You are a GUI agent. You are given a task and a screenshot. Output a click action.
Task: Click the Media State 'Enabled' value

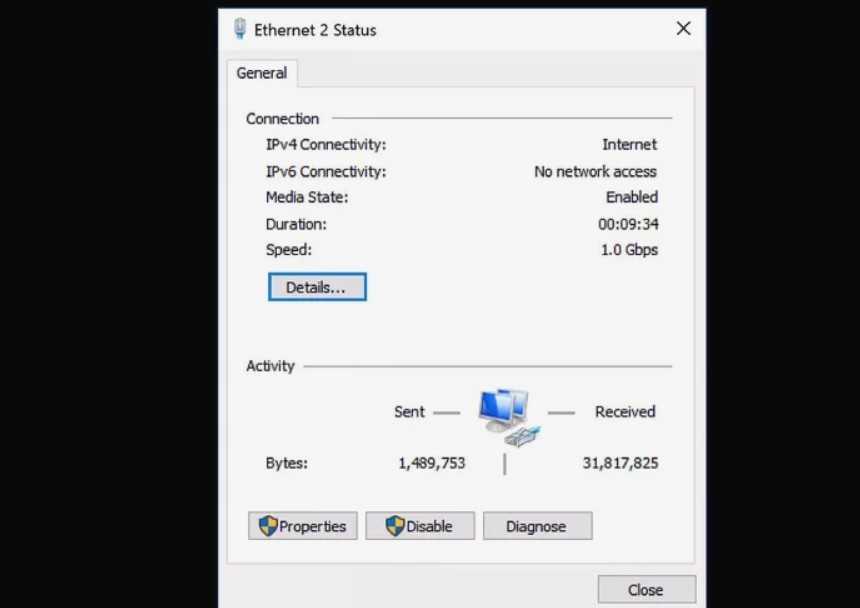coord(631,197)
